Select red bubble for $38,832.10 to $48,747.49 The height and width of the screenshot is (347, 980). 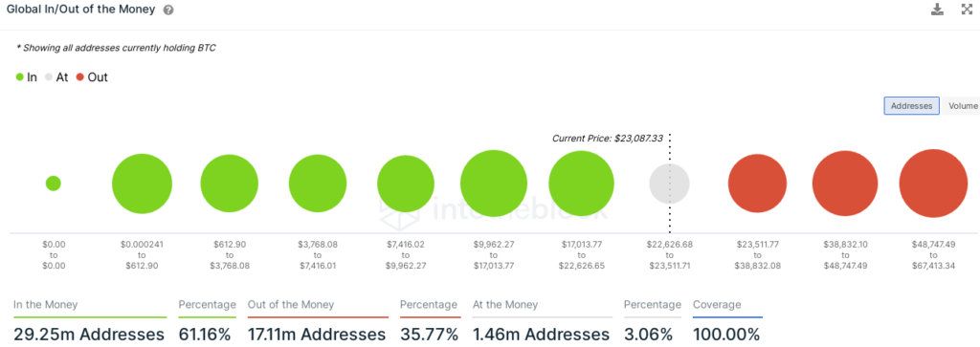click(x=845, y=184)
